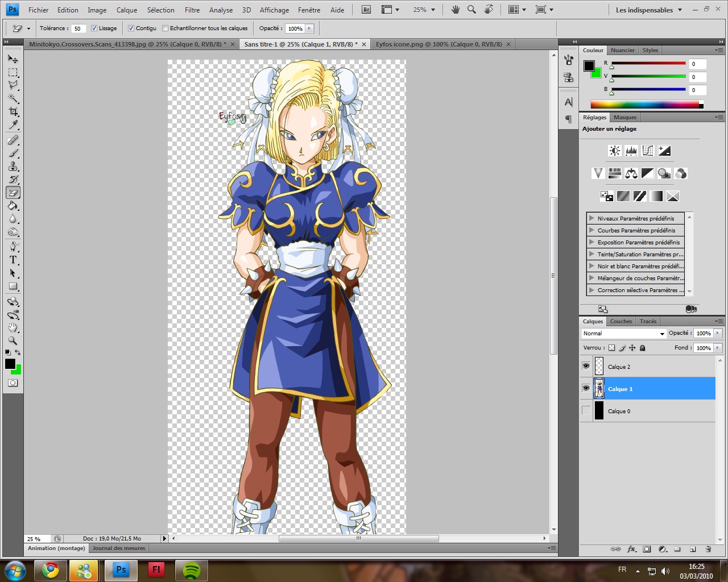The image size is (728, 582).
Task: Choose the Clone Stamp tool
Action: point(13,166)
